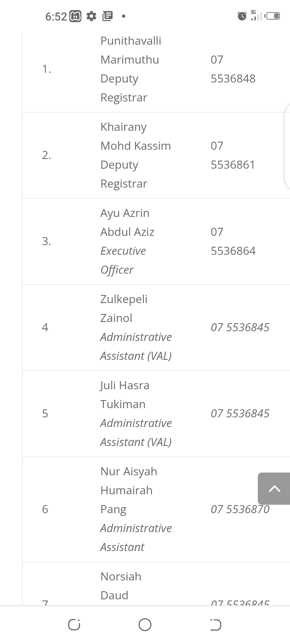Select the Norsiah Daud row name

pyautogui.click(x=120, y=586)
